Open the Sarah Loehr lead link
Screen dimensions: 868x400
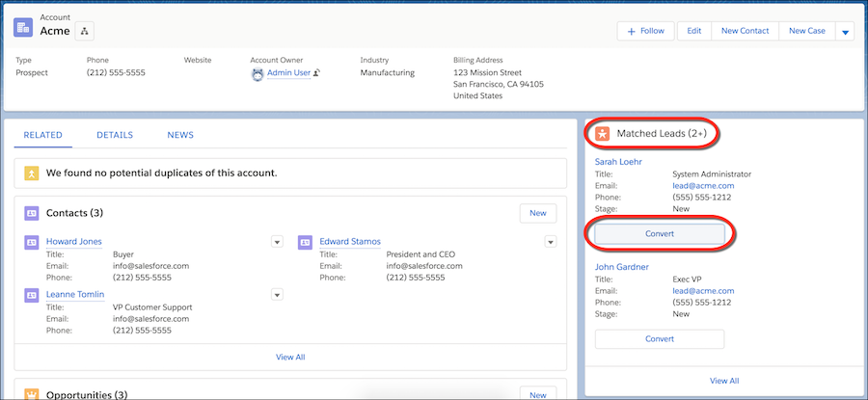click(x=618, y=162)
